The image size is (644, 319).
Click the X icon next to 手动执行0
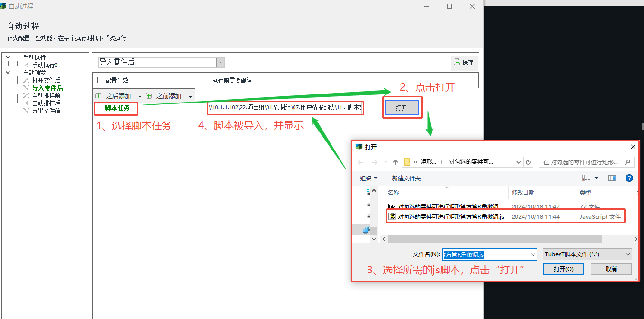pos(26,65)
